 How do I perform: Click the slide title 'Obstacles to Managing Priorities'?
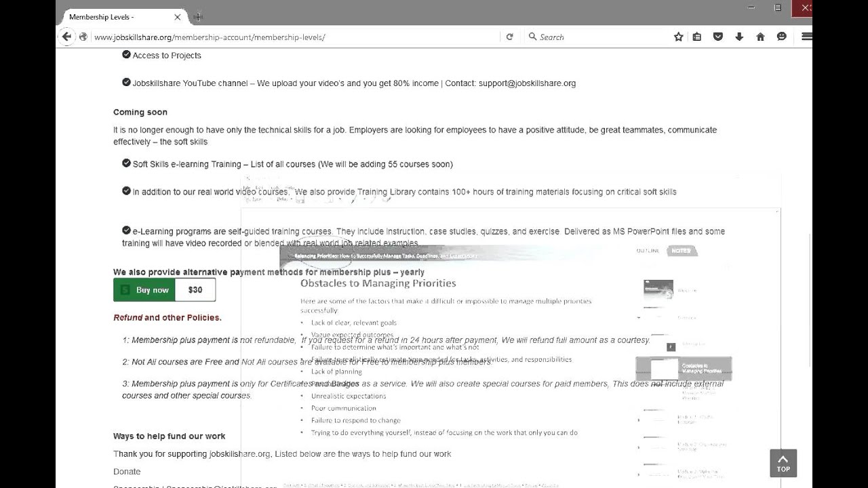378,283
